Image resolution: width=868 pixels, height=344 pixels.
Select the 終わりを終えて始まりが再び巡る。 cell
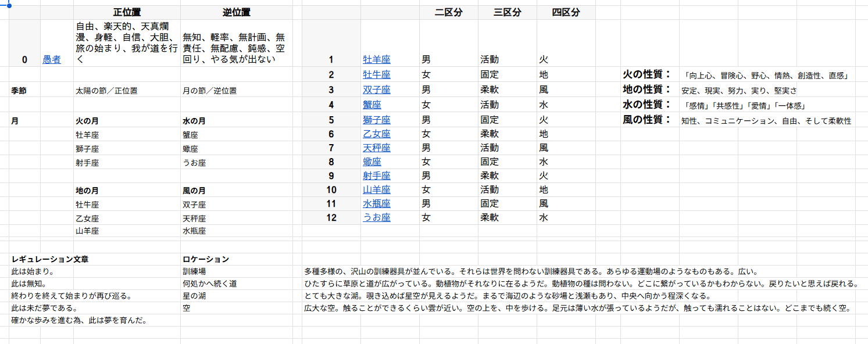point(72,296)
